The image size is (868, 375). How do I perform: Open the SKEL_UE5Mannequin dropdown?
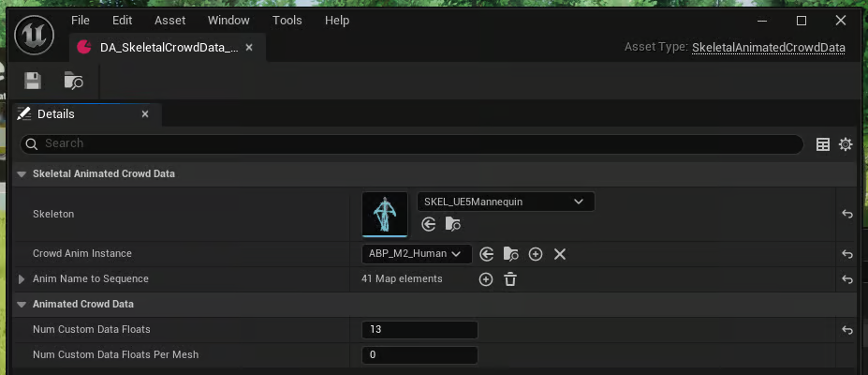tap(506, 202)
